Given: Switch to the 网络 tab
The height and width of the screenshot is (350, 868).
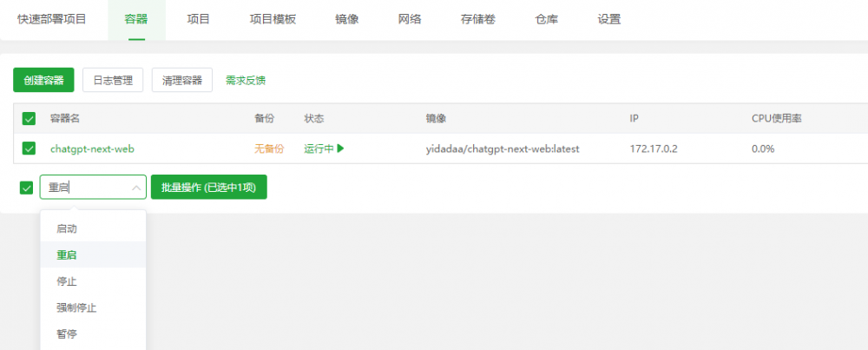Looking at the screenshot, I should coord(410,19).
